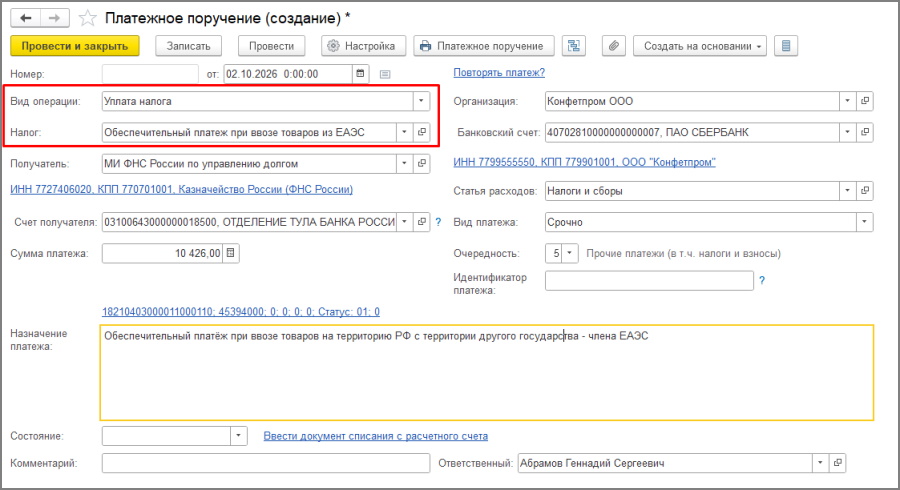Click Ввести документ списания с расчетного счета link
This screenshot has height=490, width=900.
point(375,436)
